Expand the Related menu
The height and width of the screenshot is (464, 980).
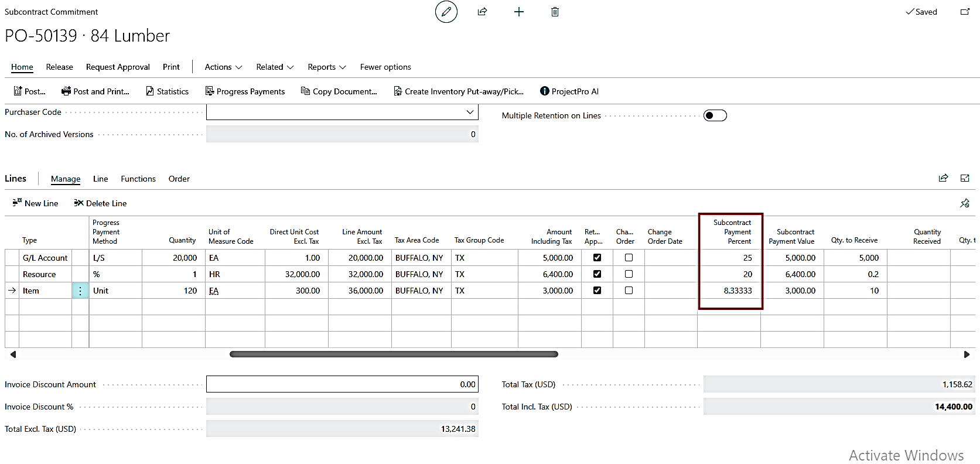point(275,67)
